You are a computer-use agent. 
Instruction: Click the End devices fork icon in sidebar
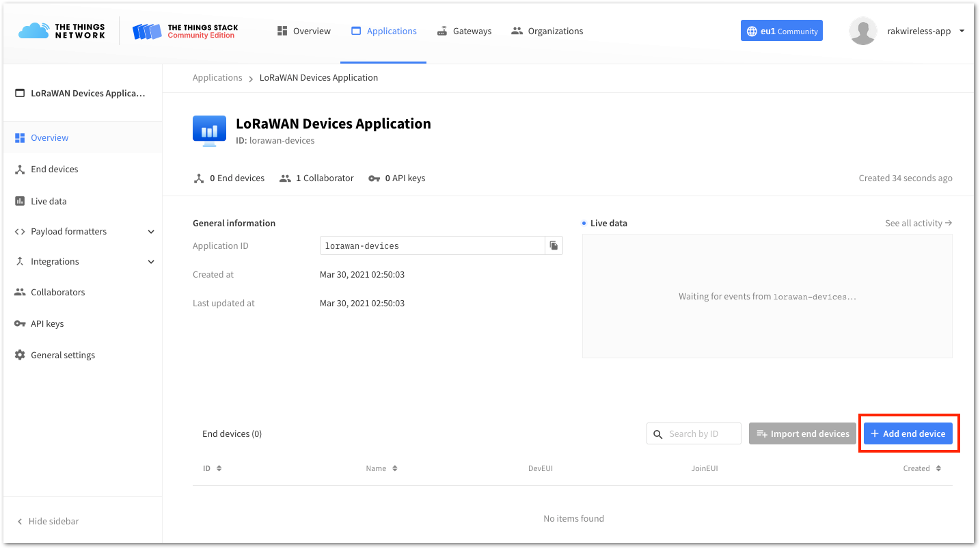click(x=20, y=170)
